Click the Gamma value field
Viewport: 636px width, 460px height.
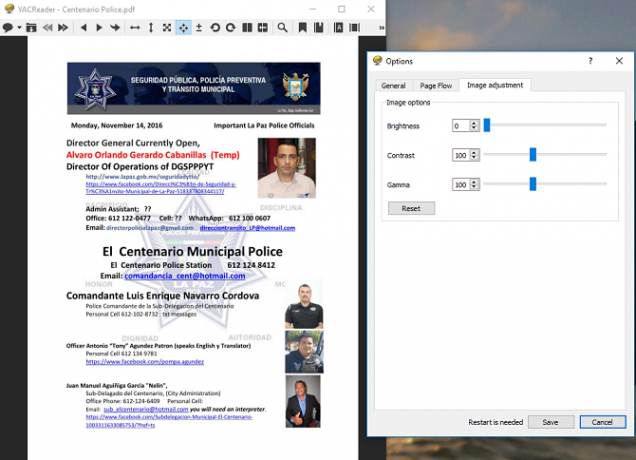pyautogui.click(x=461, y=185)
